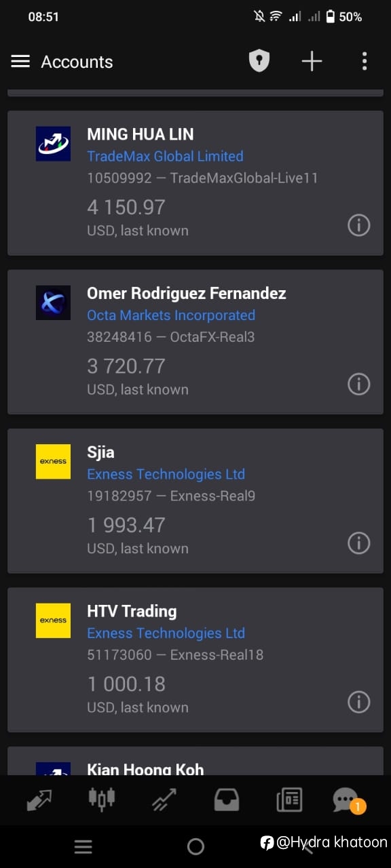391x868 pixels.
Task: Tap the Android recent apps button
Action: (83, 846)
